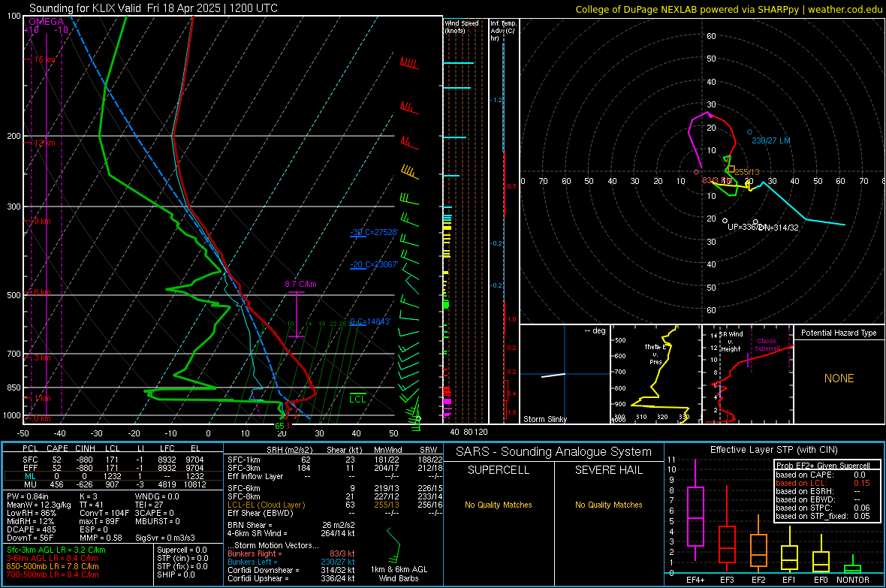Click the orange 255/13 hodograph label
Viewport: 886px width, 588px height.
[x=746, y=172]
